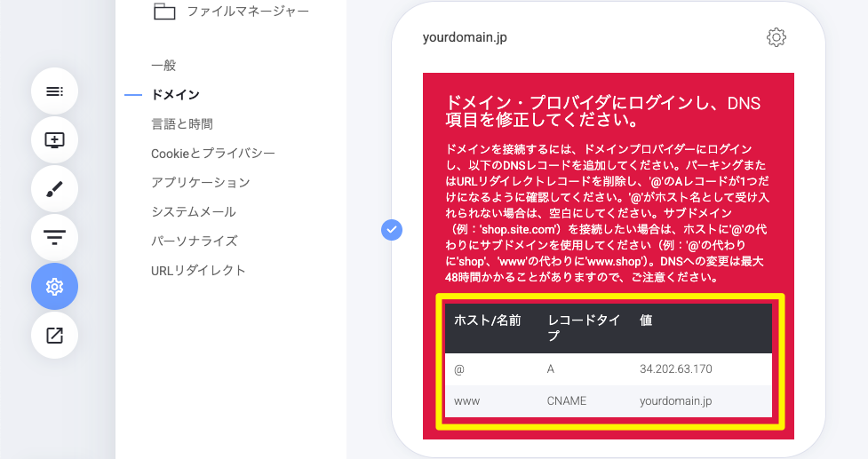The height and width of the screenshot is (459, 868).
Task: Open URLリダイレクト settings
Action: coord(198,270)
